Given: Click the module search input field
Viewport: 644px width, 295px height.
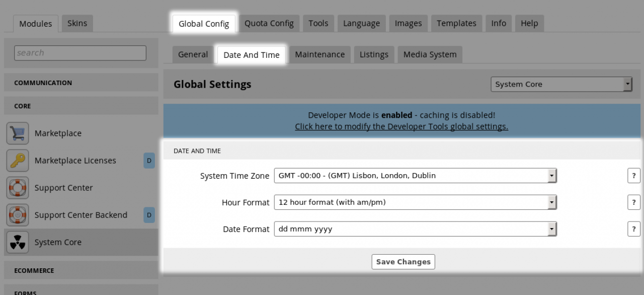Looking at the screenshot, I should click(x=80, y=53).
